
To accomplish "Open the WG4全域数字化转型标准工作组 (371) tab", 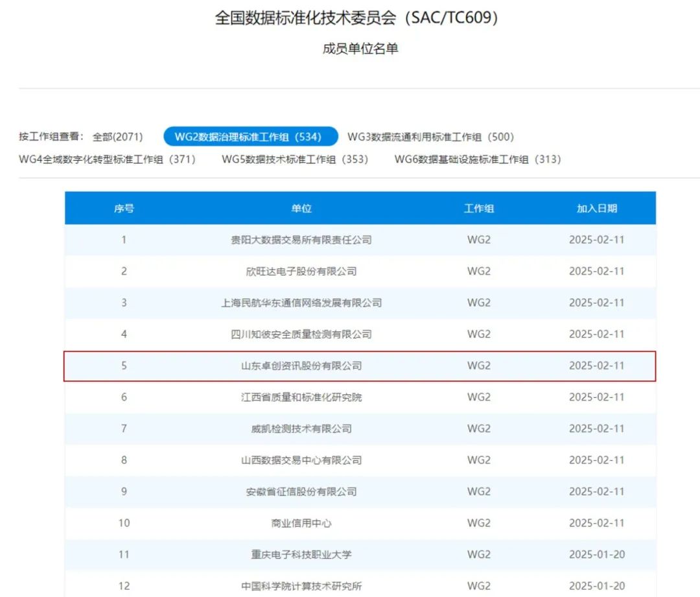I will coord(107,159).
